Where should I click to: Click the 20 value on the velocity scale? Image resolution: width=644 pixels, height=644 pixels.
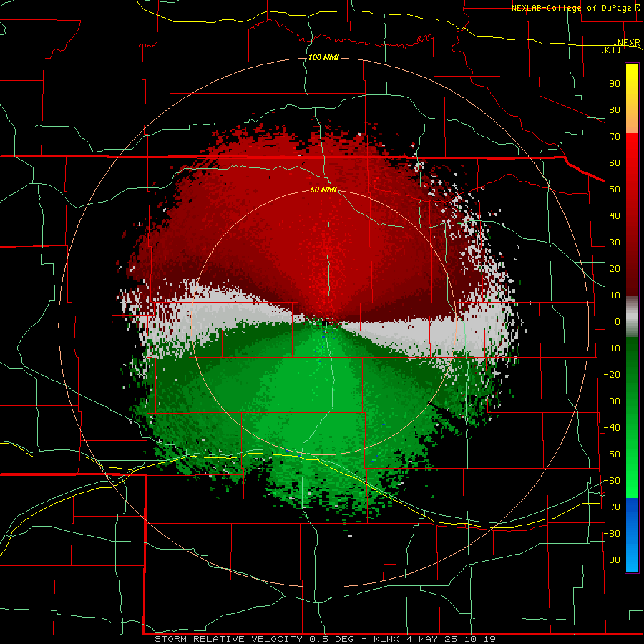(x=615, y=269)
